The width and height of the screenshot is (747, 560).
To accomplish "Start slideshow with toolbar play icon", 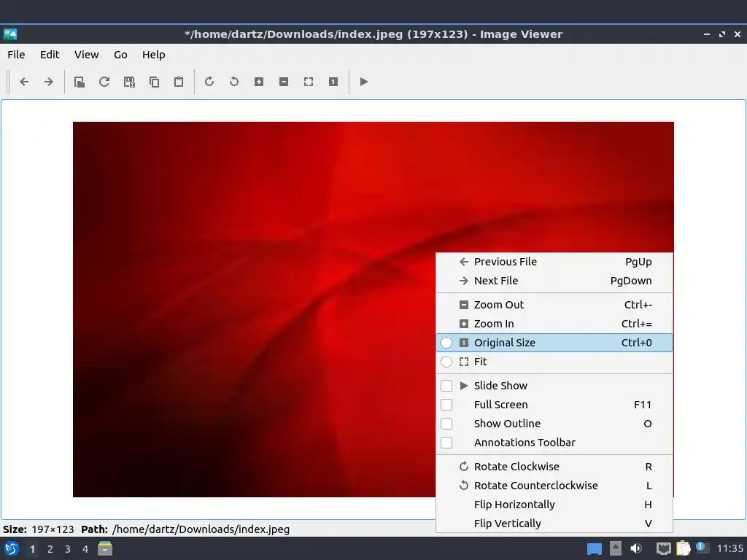I will (363, 82).
